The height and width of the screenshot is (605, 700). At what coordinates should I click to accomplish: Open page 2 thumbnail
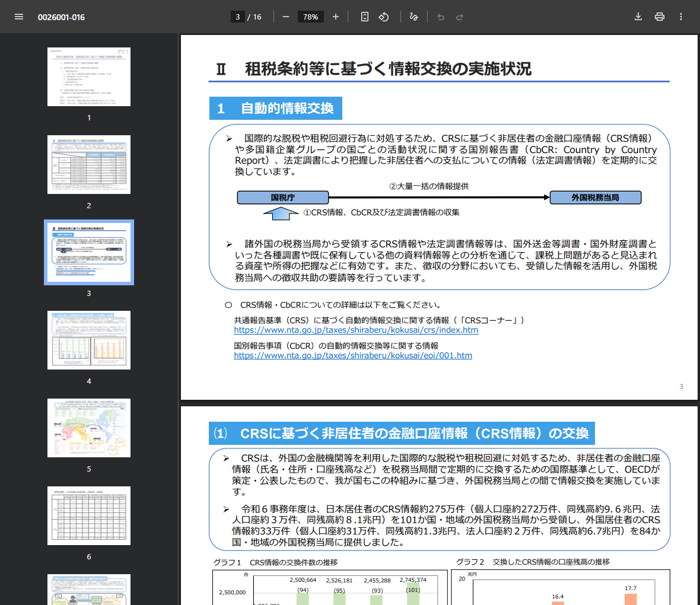click(89, 165)
